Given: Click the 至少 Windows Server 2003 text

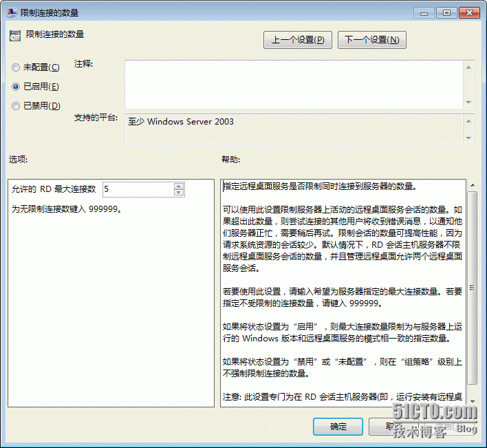Looking at the screenshot, I should coord(181,122).
